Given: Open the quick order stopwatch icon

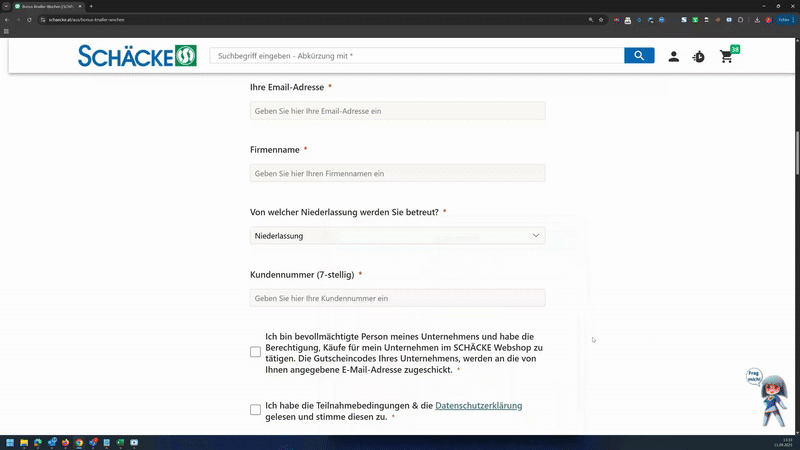Looking at the screenshot, I should [x=698, y=57].
